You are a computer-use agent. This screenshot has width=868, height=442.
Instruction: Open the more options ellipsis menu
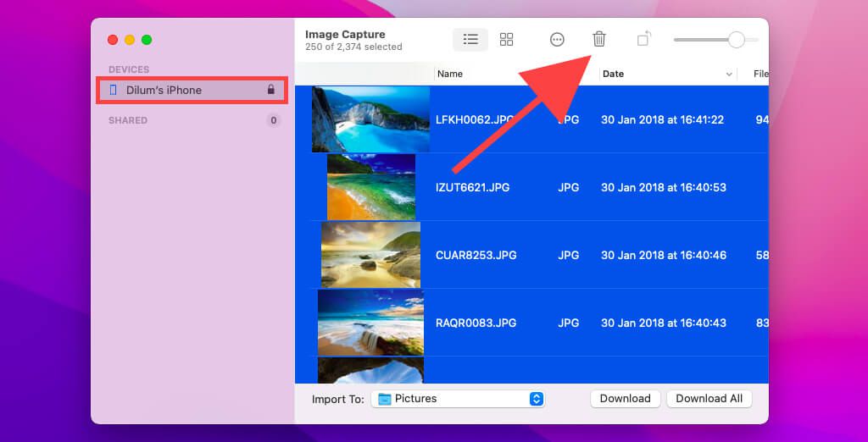557,39
